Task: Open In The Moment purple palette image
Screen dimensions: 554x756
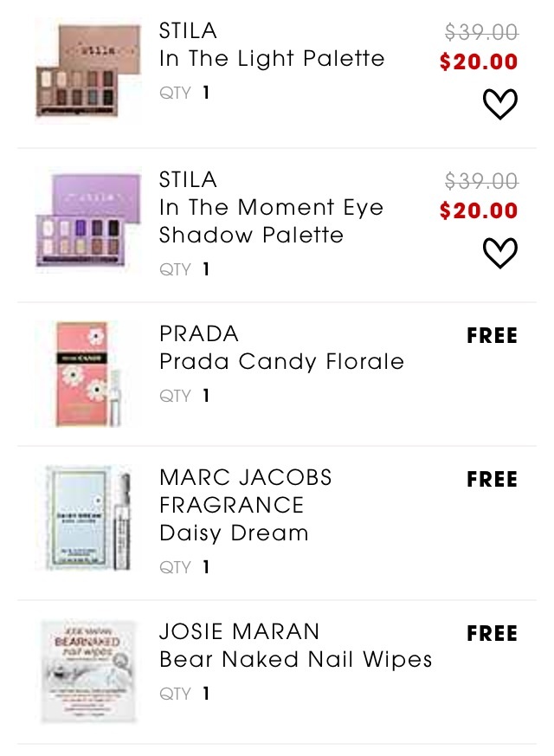Action: click(88, 220)
